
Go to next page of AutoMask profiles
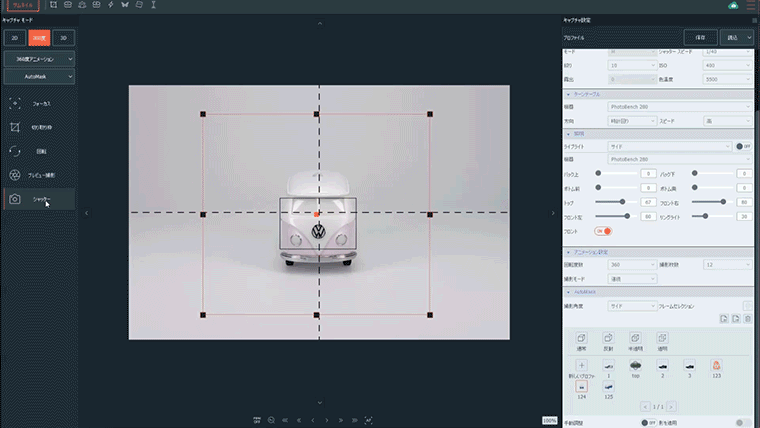(671, 407)
